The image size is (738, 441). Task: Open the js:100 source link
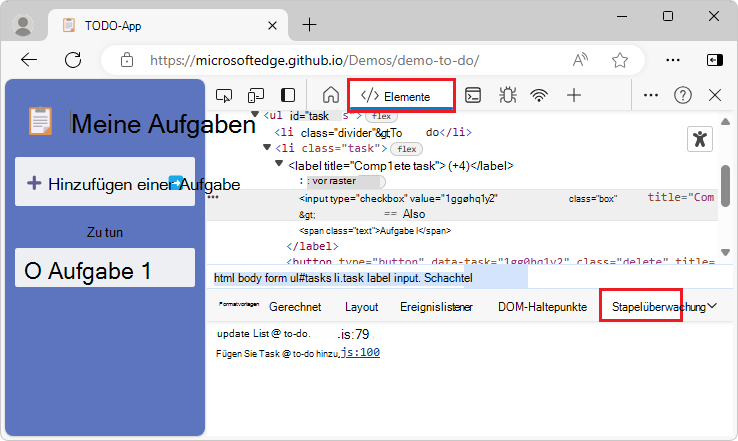click(x=359, y=353)
